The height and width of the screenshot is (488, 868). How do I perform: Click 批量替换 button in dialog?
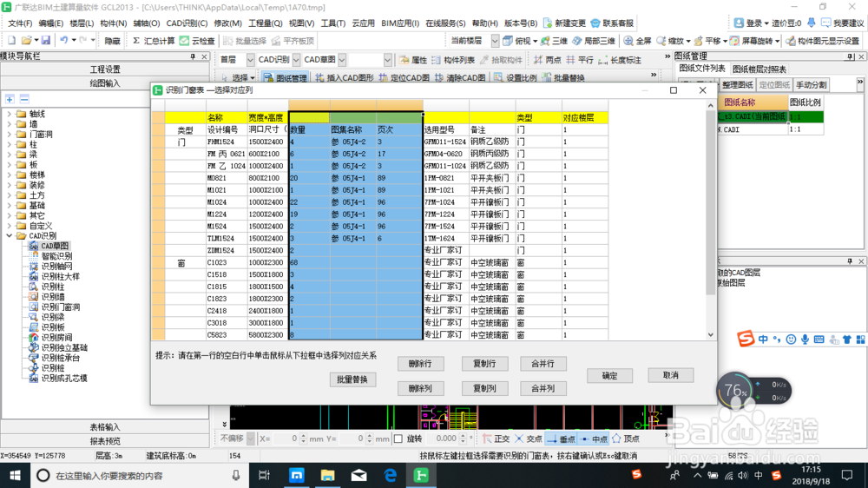352,379
